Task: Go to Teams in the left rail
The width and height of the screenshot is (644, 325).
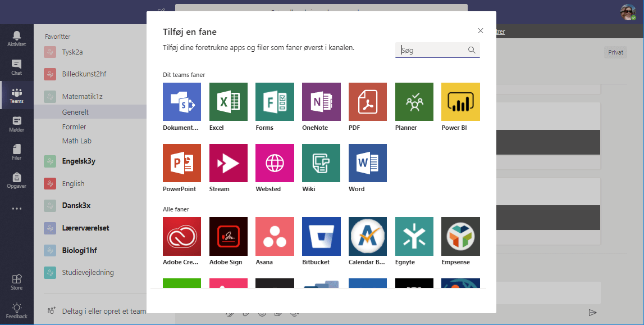Action: click(x=16, y=96)
